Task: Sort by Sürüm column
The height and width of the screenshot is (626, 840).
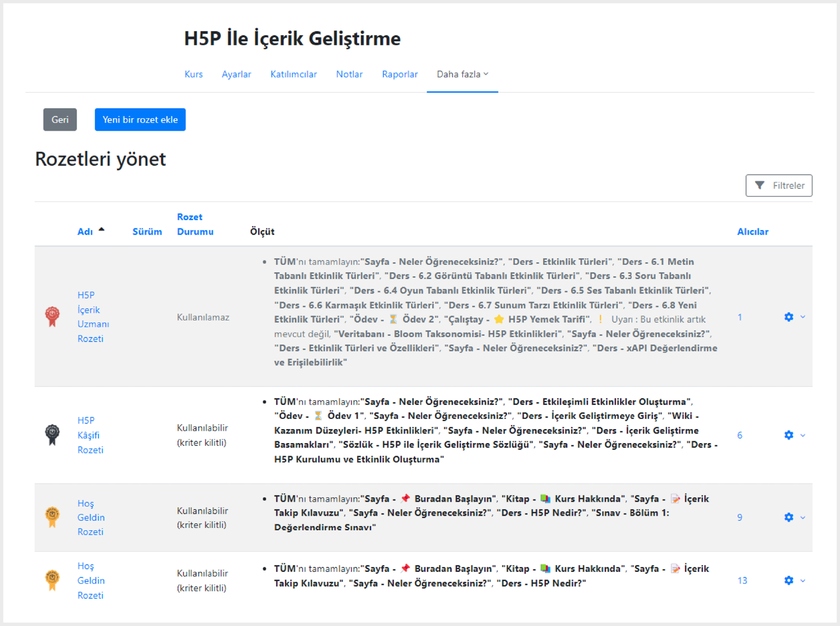Action: coord(147,232)
